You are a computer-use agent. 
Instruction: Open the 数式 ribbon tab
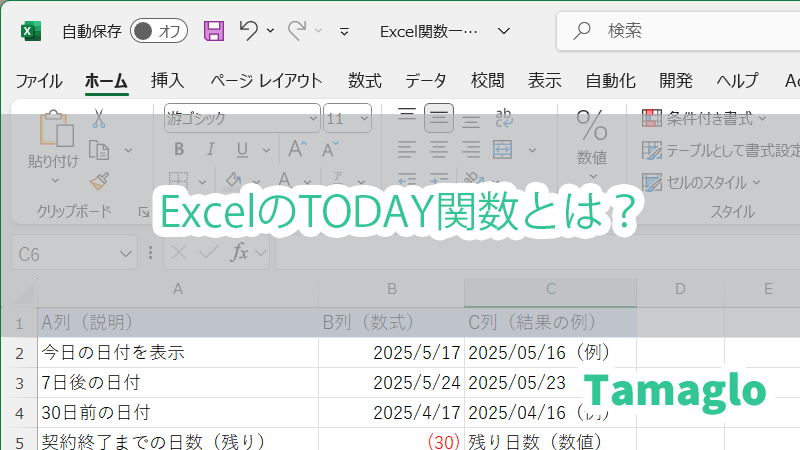tap(364, 81)
